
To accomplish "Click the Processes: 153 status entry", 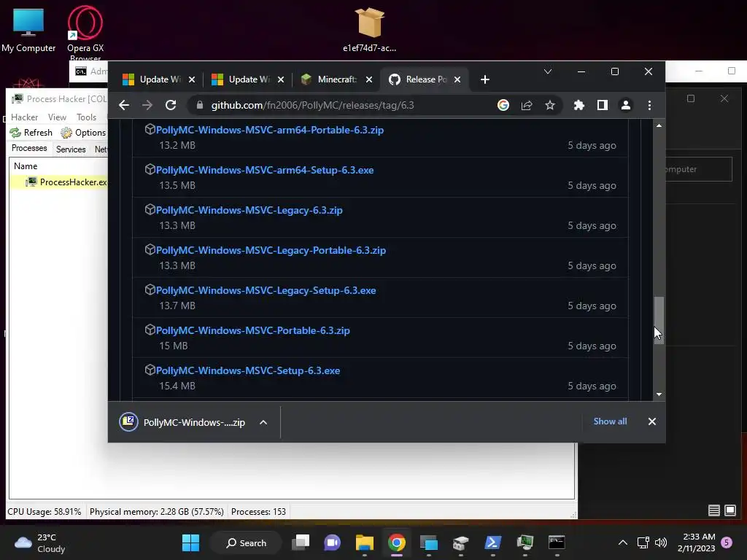I will point(258,512).
